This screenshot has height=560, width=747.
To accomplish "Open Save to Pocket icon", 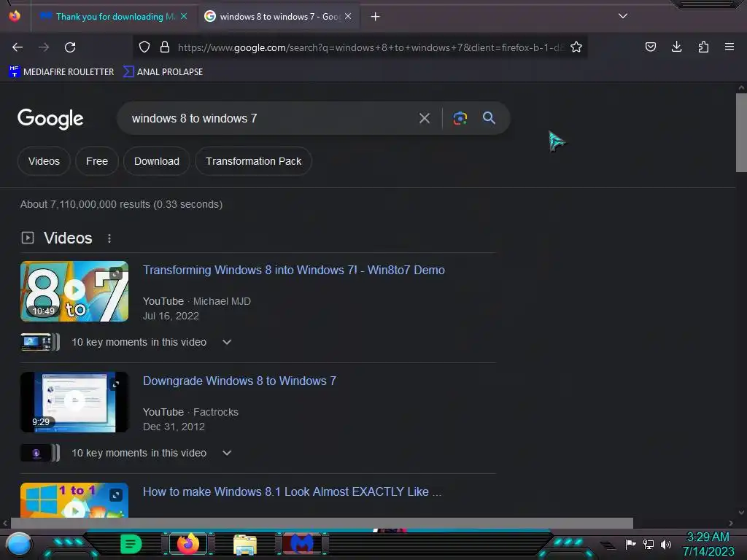I will pos(651,47).
